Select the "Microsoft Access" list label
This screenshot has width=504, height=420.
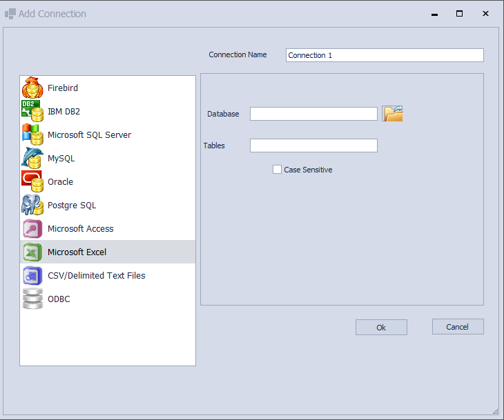80,229
